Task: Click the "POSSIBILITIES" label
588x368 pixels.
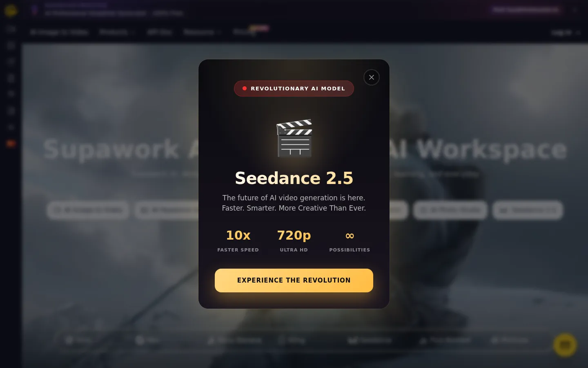Action: point(350,250)
